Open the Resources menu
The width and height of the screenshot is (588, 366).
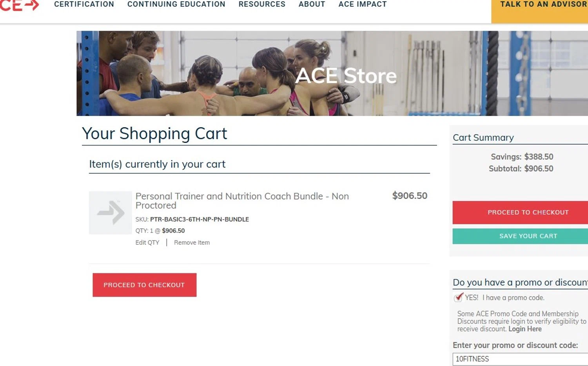(262, 4)
